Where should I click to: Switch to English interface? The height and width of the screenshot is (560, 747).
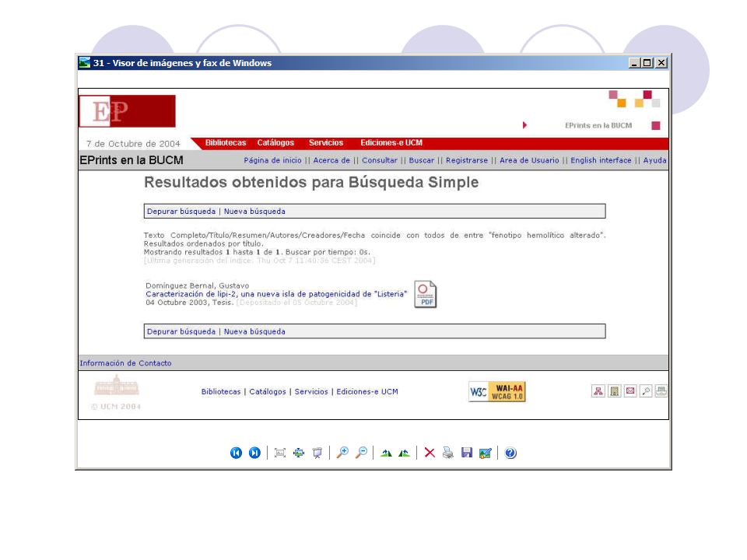coord(601,160)
